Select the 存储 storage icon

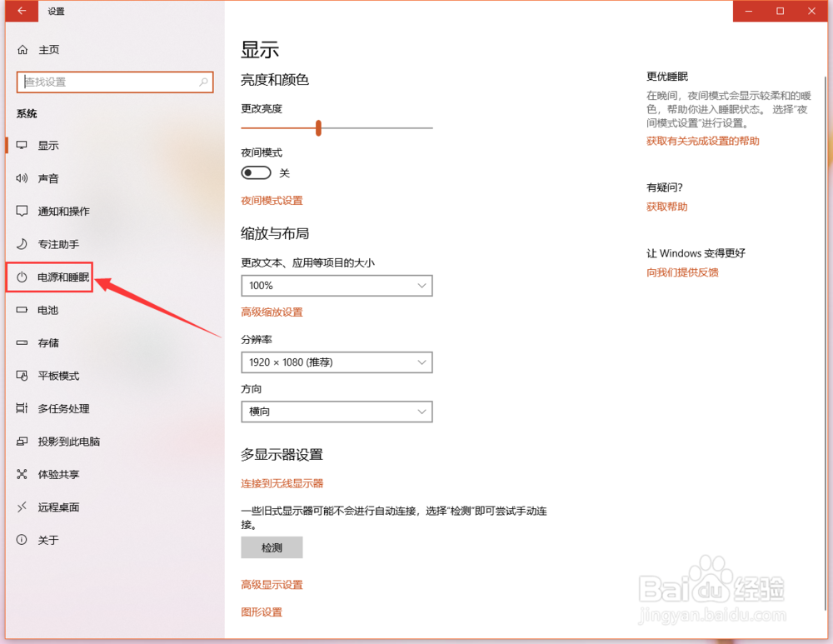pyautogui.click(x=22, y=342)
